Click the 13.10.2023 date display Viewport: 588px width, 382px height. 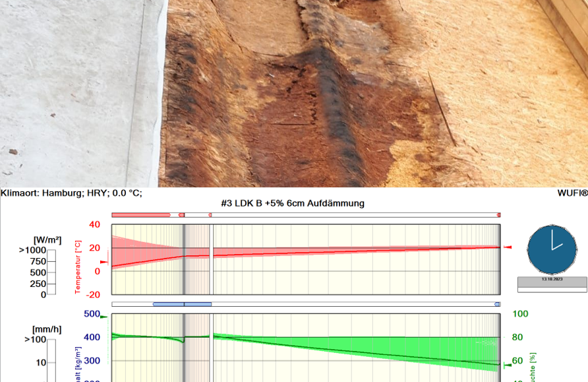point(552,280)
